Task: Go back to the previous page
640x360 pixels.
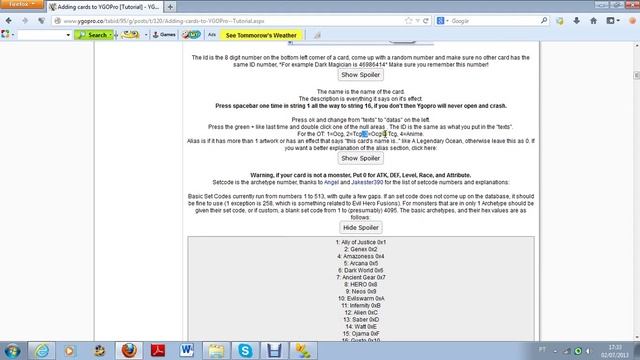Action: (x=9, y=21)
